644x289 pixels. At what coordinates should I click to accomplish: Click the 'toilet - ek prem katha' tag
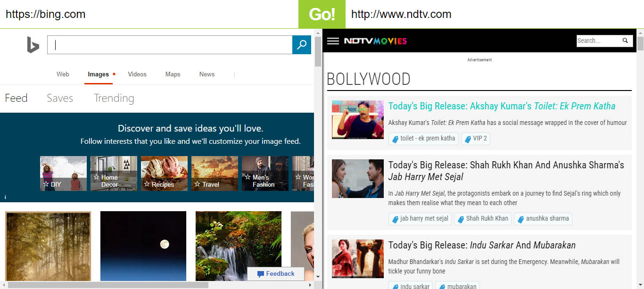pos(423,139)
